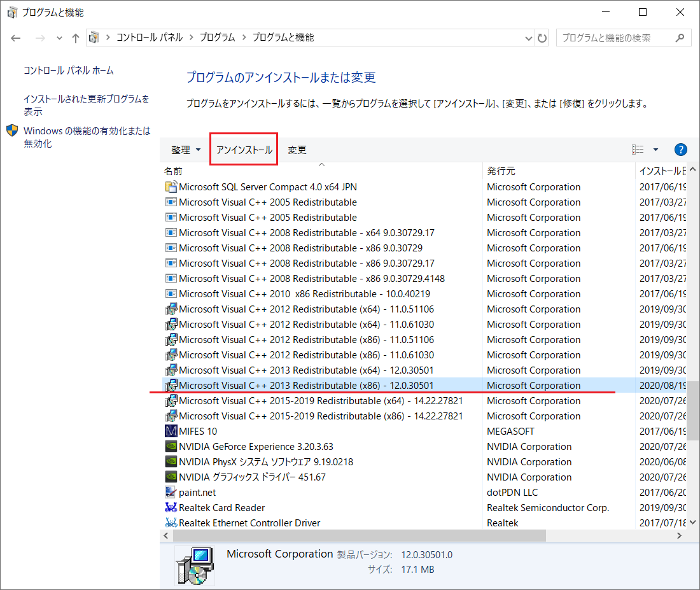The width and height of the screenshot is (700, 590).
Task: Click the refresh button beside address bar
Action: pos(542,38)
